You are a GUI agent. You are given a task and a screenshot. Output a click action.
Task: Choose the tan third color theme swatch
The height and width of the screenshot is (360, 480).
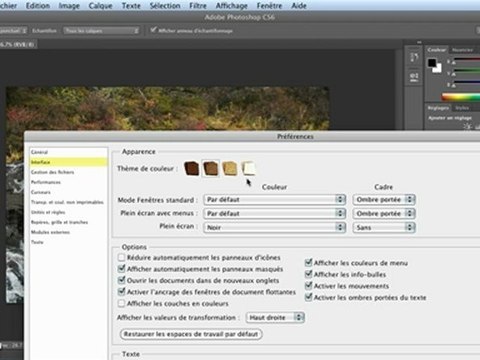[230, 168]
